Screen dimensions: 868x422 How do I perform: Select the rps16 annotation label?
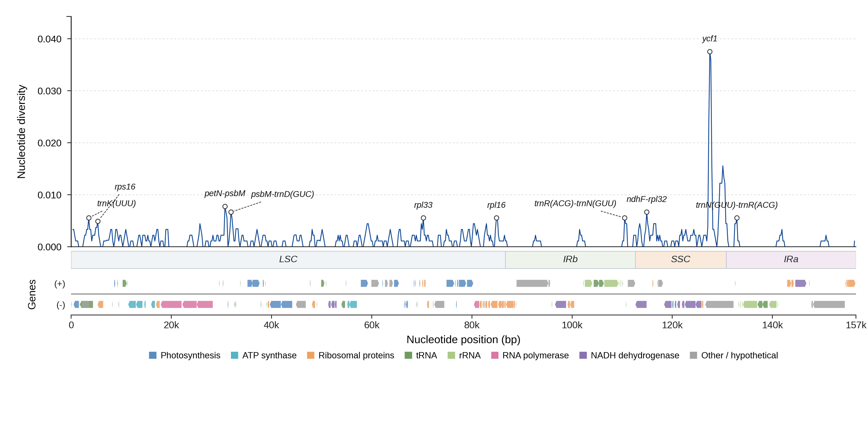(125, 187)
